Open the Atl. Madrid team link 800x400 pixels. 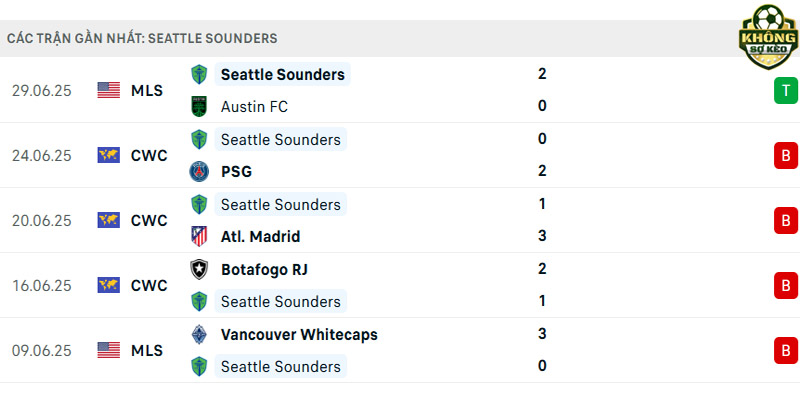tap(260, 237)
